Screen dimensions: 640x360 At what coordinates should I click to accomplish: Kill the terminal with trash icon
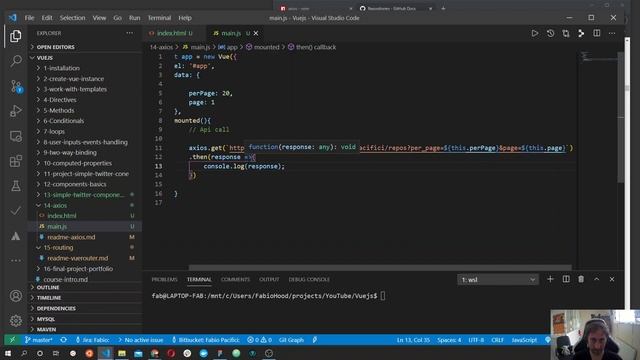click(581, 279)
